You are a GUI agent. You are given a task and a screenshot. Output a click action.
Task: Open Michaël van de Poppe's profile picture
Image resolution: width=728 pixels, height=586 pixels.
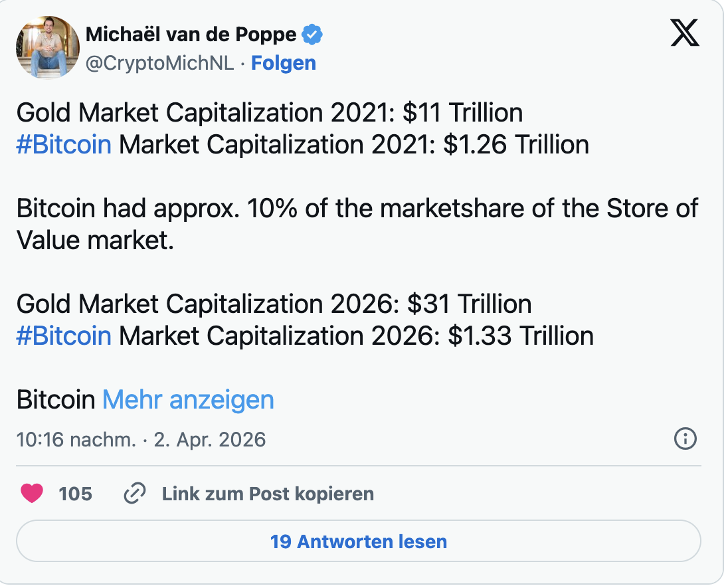click(x=46, y=47)
